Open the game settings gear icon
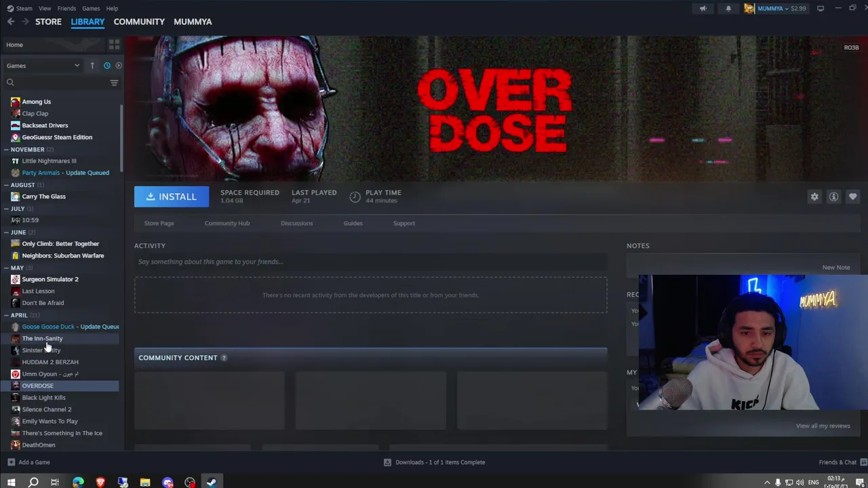The width and height of the screenshot is (868, 488). coord(814,197)
